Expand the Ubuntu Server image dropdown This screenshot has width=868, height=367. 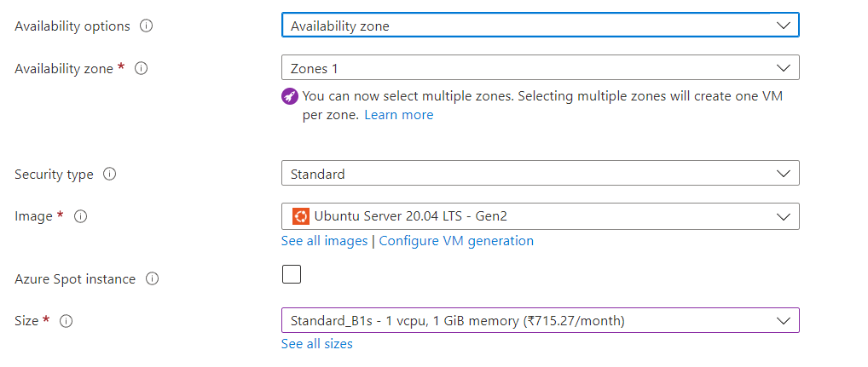[x=541, y=216]
